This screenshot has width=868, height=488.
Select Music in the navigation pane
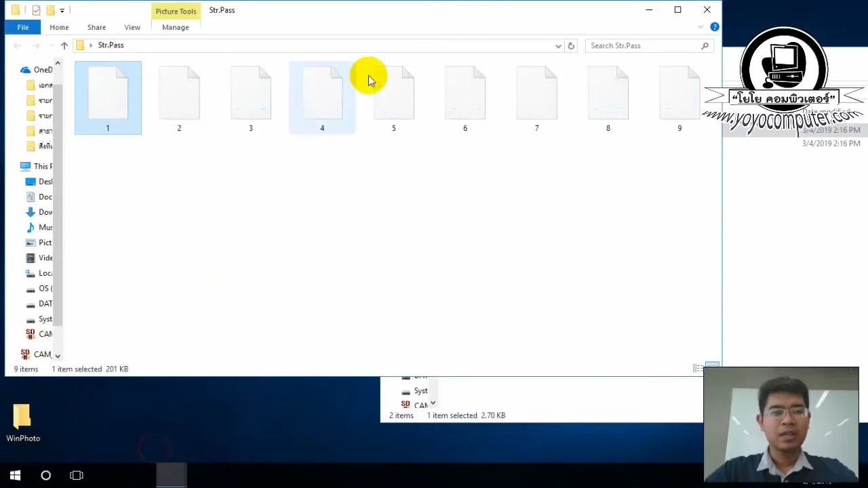coord(45,227)
